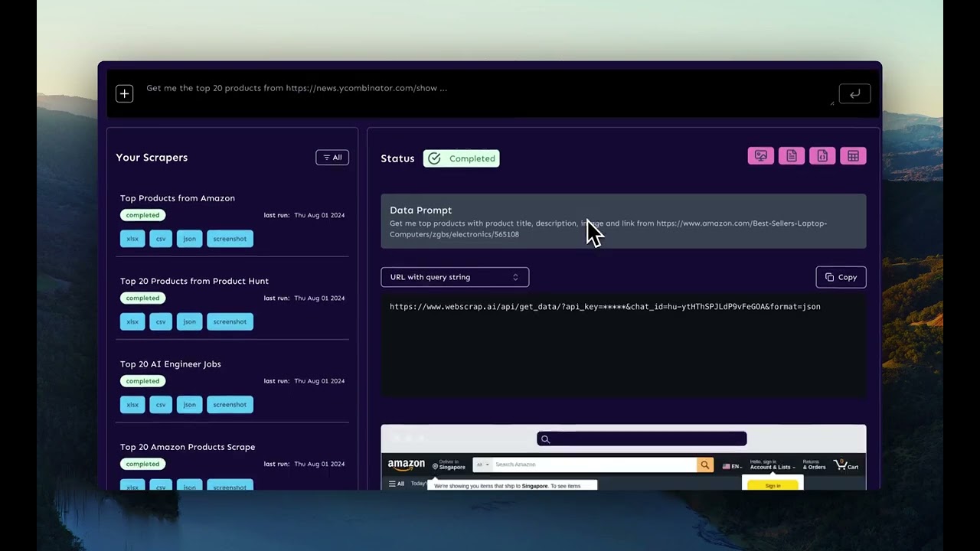The height and width of the screenshot is (551, 980).
Task: Download json for Top Products from Amazon
Action: pos(189,239)
